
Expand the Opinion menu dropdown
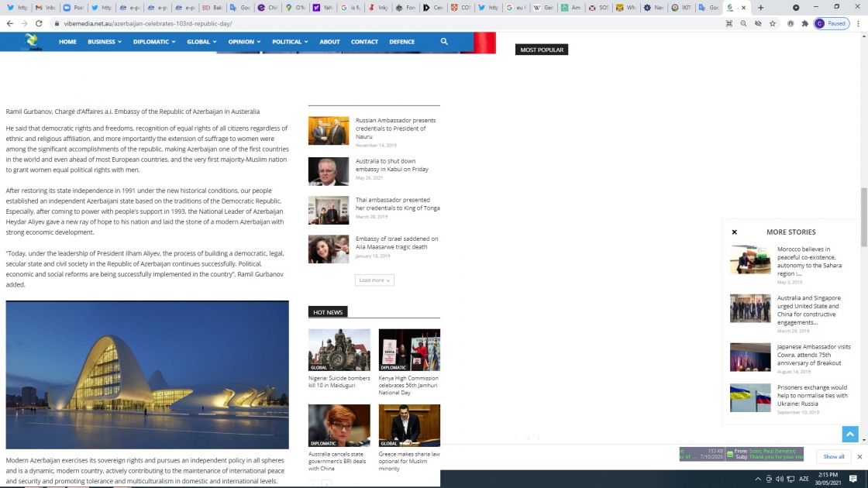[x=244, y=42]
